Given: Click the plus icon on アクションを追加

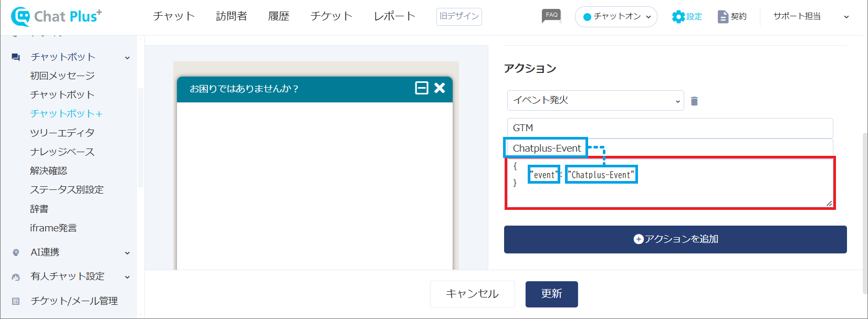Looking at the screenshot, I should (x=639, y=239).
